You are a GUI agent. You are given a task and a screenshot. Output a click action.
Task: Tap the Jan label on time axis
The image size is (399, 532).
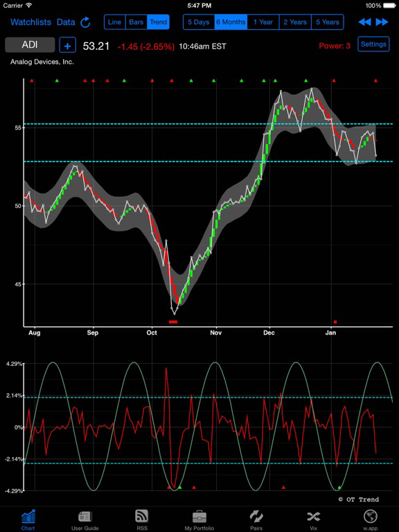(330, 332)
